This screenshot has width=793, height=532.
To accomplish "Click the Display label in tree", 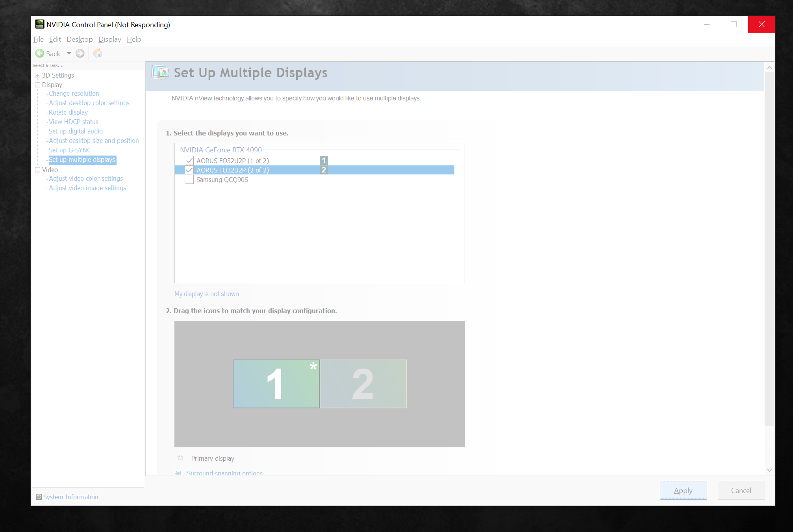I will tap(52, 85).
